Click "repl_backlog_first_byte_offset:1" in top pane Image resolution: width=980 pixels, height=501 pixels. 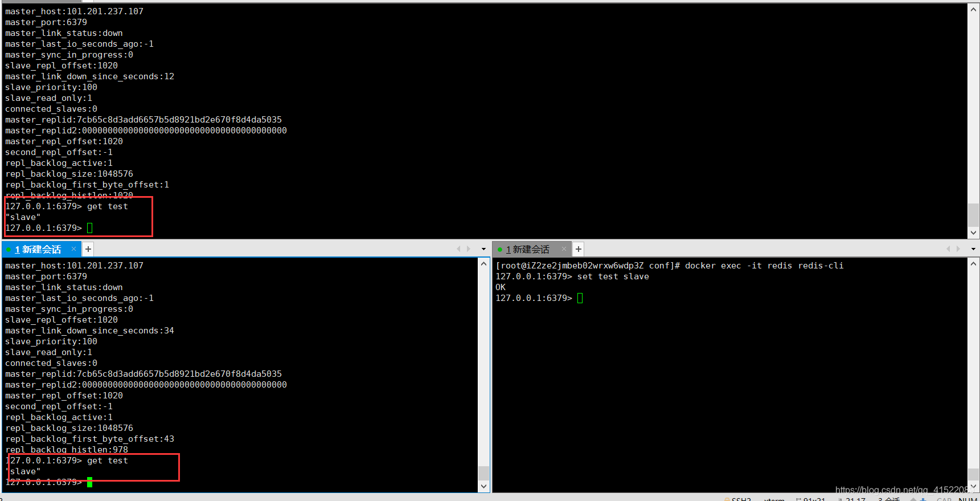pos(87,185)
